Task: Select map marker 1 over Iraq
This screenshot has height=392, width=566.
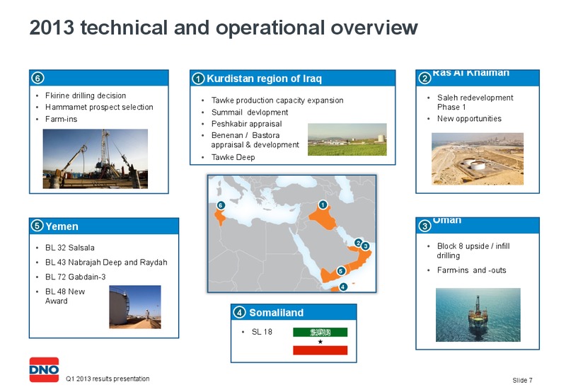Action: (323, 204)
